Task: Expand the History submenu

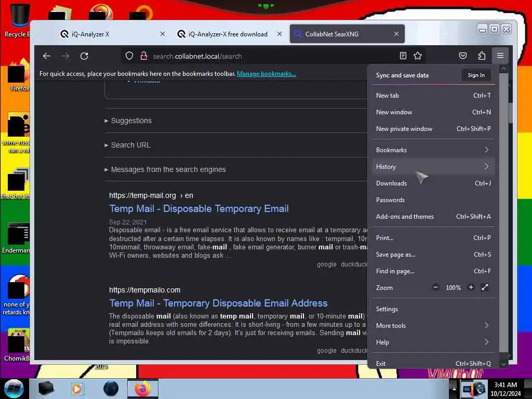Action: click(x=433, y=167)
